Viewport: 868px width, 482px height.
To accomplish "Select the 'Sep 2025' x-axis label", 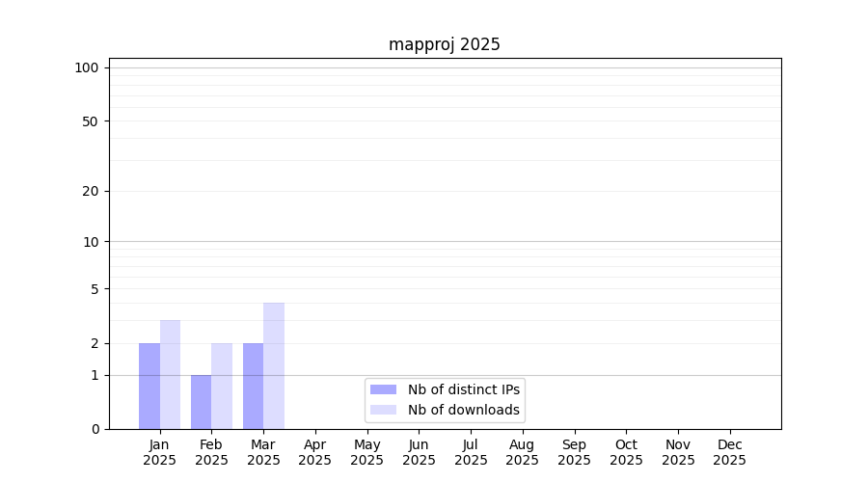I will [x=574, y=452].
